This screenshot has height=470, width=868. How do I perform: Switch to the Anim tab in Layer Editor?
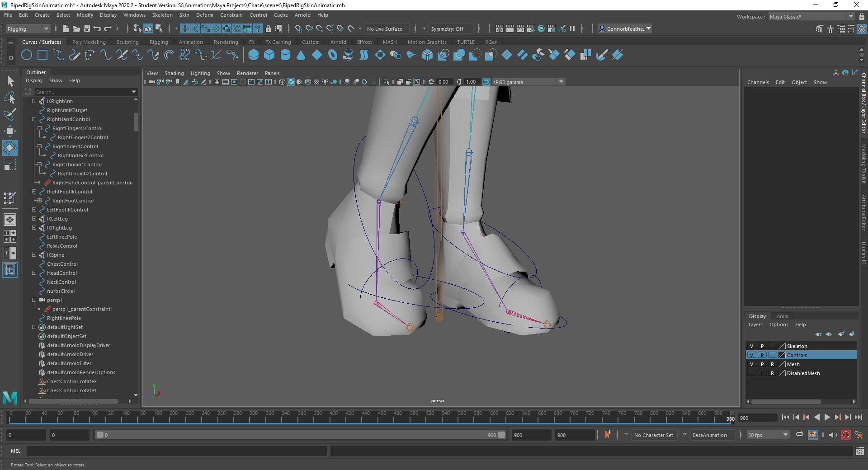(782, 316)
